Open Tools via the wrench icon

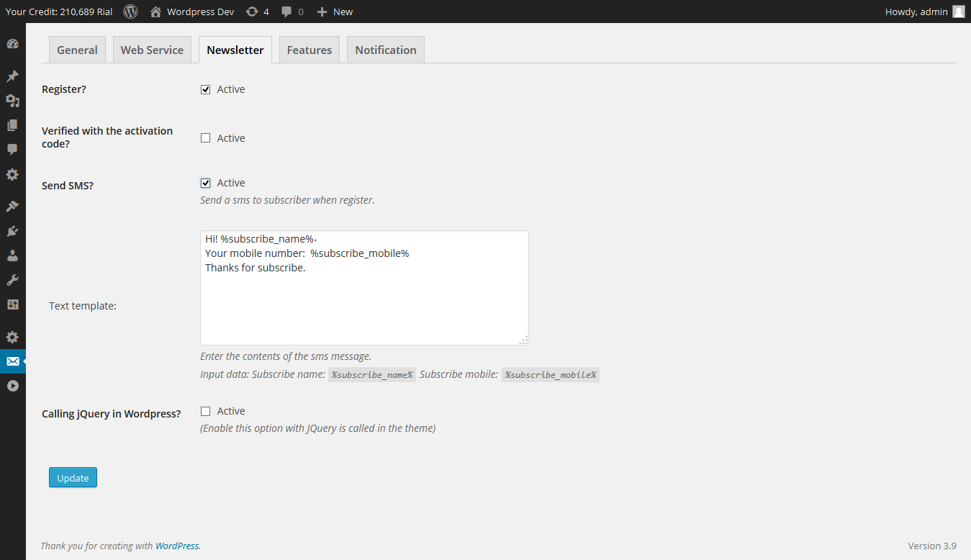point(12,280)
